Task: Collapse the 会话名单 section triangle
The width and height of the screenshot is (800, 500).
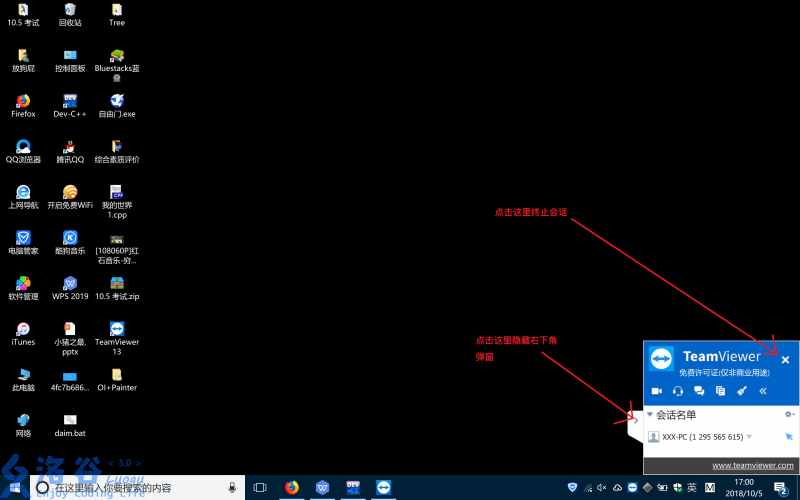Action: (x=649, y=414)
